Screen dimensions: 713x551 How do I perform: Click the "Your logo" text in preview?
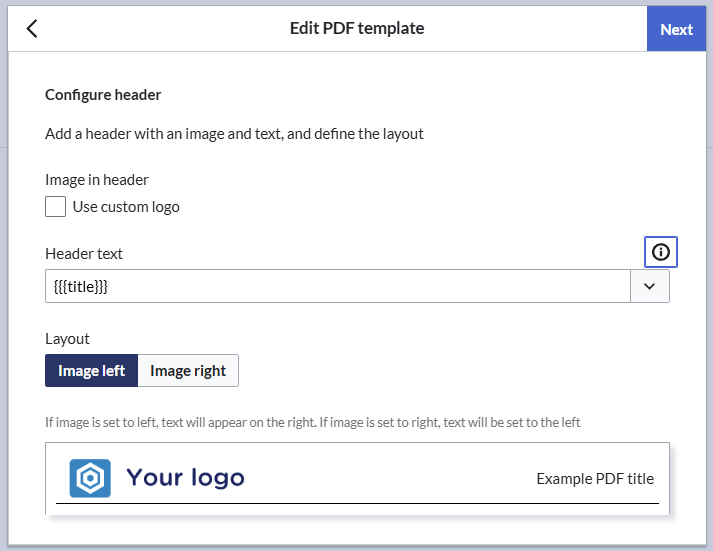pyautogui.click(x=185, y=478)
